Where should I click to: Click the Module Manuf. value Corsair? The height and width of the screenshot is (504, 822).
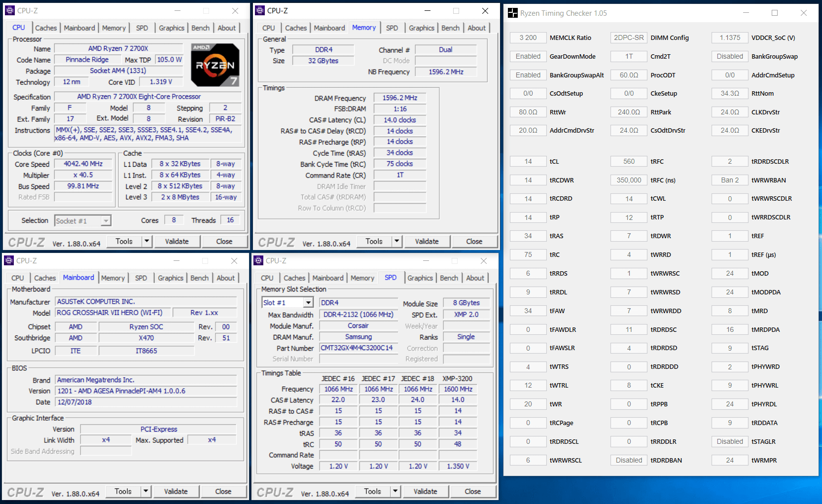tap(358, 325)
